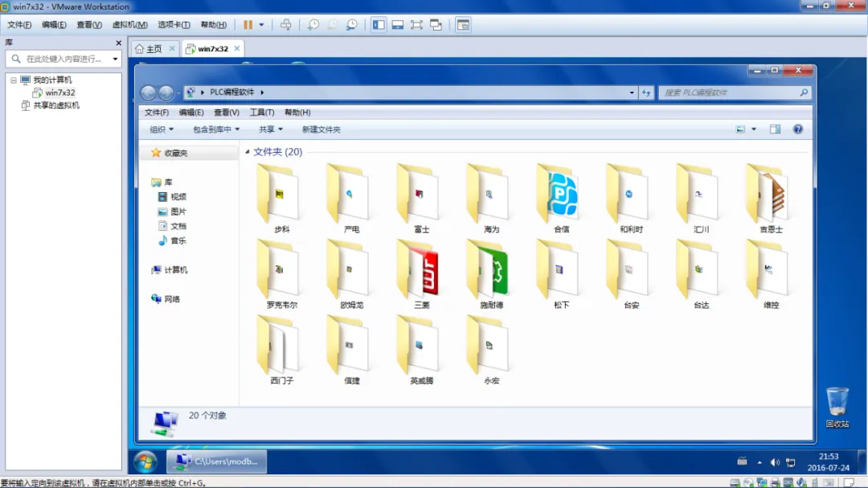868x488 pixels.
Task: Open Explorer 工具(T) menu
Action: [x=262, y=113]
